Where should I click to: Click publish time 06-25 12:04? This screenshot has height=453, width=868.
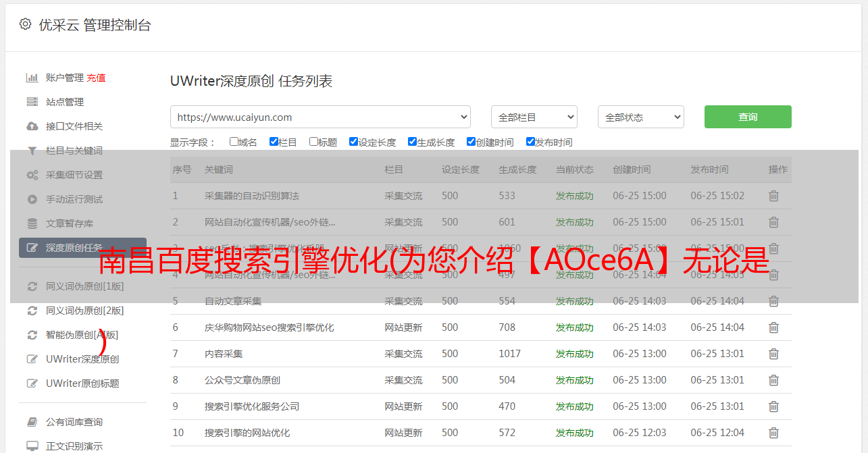(717, 433)
